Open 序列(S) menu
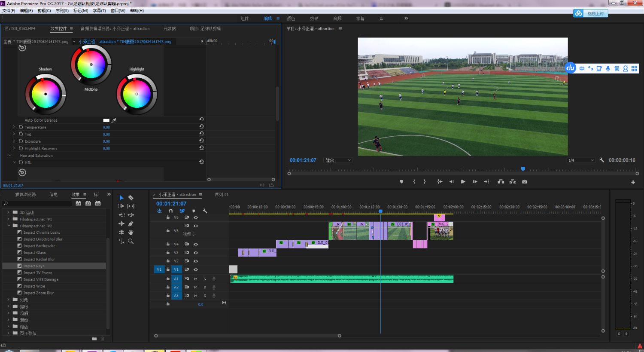This screenshot has width=644, height=352. 62,11
